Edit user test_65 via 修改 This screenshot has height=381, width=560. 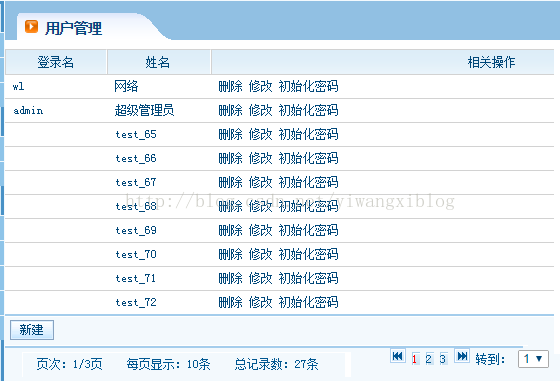point(260,134)
